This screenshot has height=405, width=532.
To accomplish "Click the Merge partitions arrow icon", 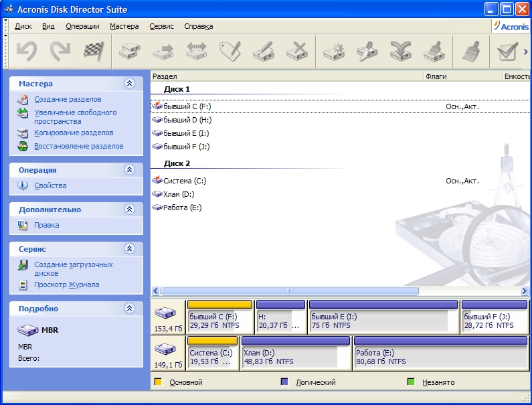I will 401,52.
